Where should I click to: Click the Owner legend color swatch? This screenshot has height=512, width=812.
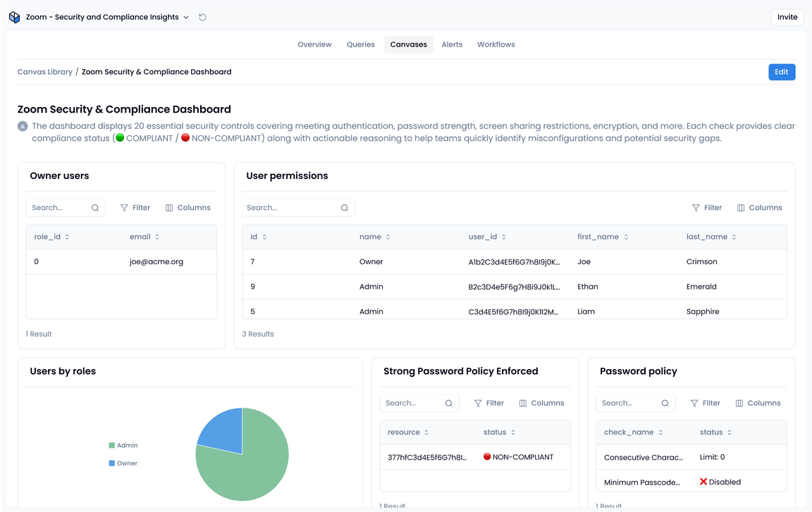coord(112,463)
